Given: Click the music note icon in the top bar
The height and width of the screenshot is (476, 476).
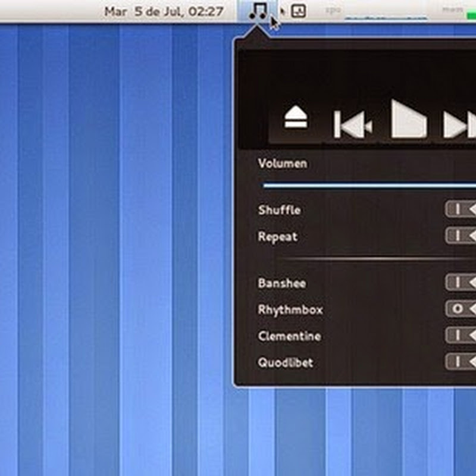Looking at the screenshot, I should pyautogui.click(x=258, y=11).
